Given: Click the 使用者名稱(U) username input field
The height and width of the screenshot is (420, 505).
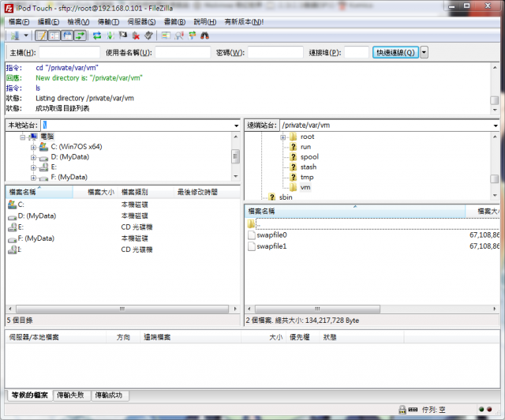Looking at the screenshot, I should tap(182, 52).
